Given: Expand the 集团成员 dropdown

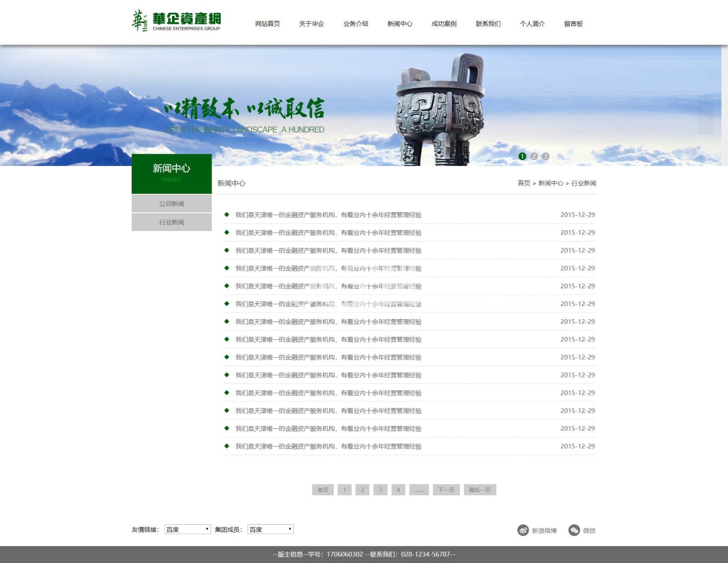Looking at the screenshot, I should (270, 529).
